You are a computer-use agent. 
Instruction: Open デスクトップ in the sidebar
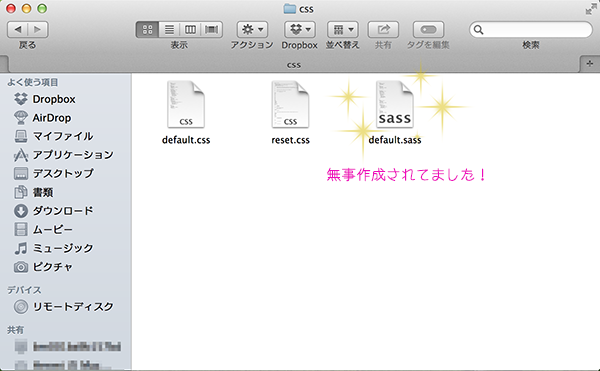(54, 173)
